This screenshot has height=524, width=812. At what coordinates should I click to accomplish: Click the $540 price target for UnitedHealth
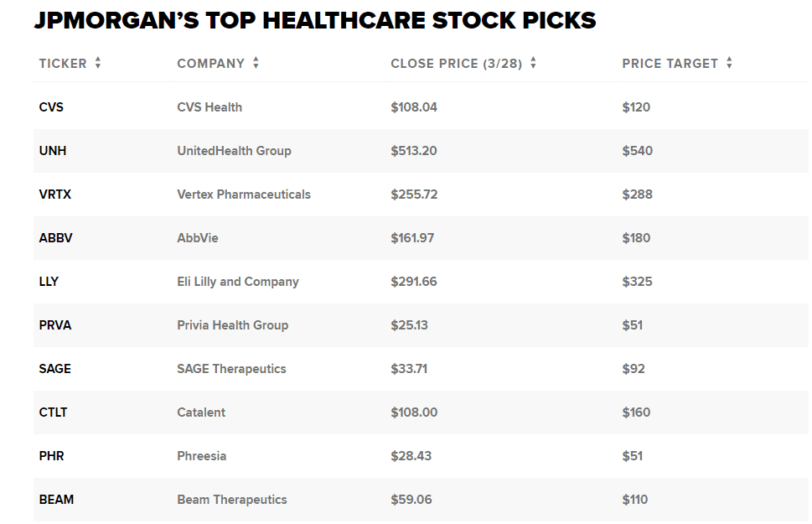point(638,151)
